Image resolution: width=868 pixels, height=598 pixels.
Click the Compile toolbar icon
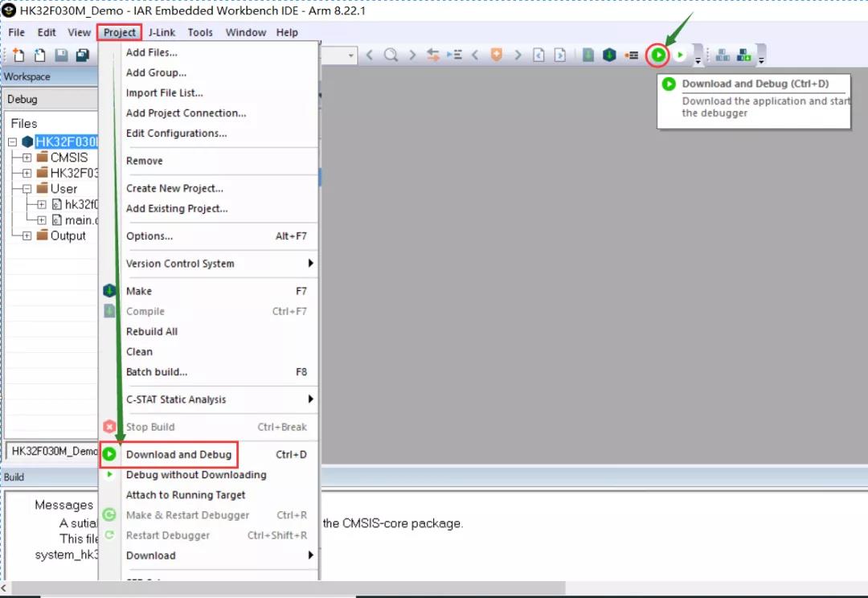click(588, 55)
